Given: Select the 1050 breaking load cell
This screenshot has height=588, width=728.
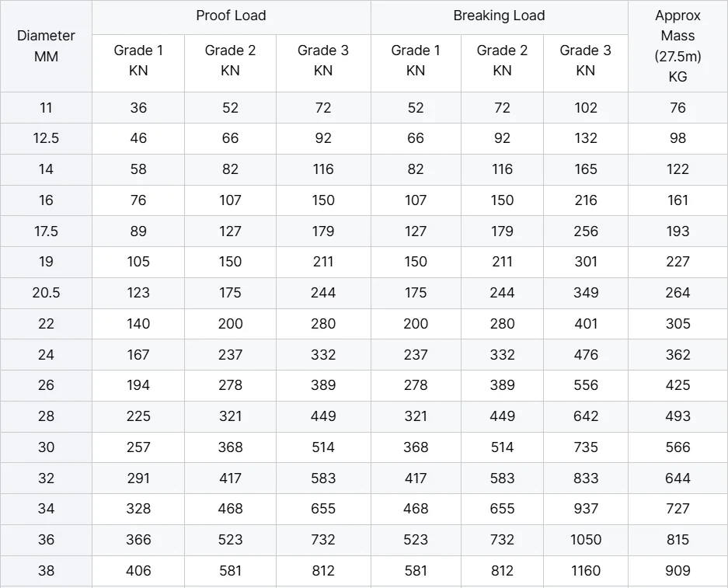Looking at the screenshot, I should coord(585,540).
